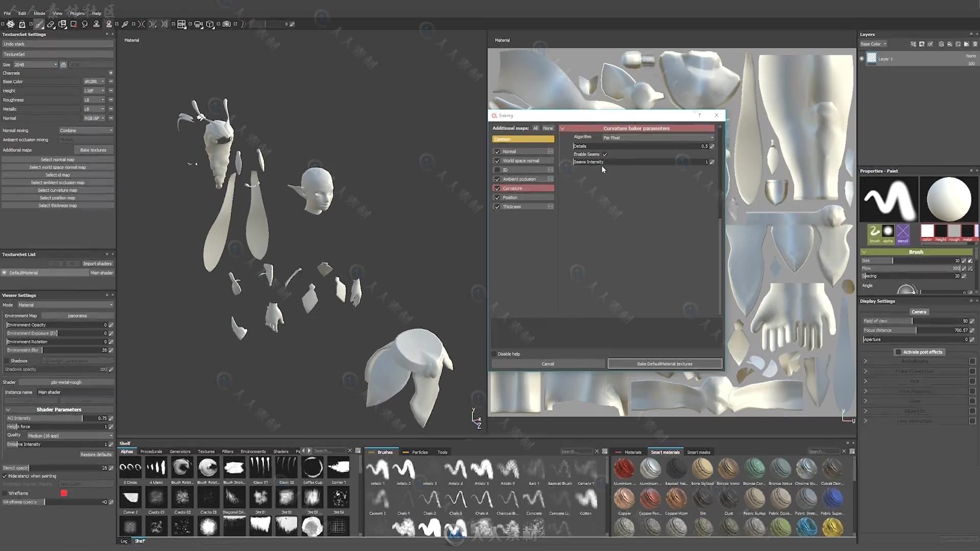Delete layer with the trash icon
The width and height of the screenshot is (980, 551).
point(975,44)
